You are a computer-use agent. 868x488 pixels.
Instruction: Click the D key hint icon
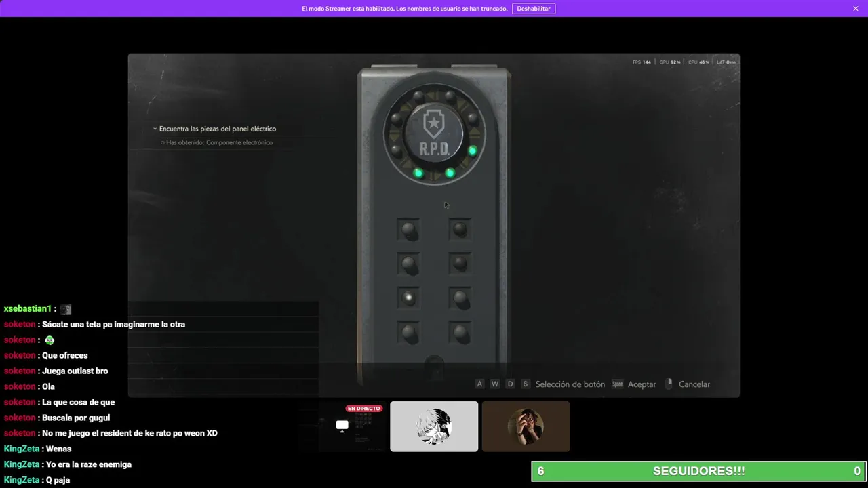coord(510,384)
